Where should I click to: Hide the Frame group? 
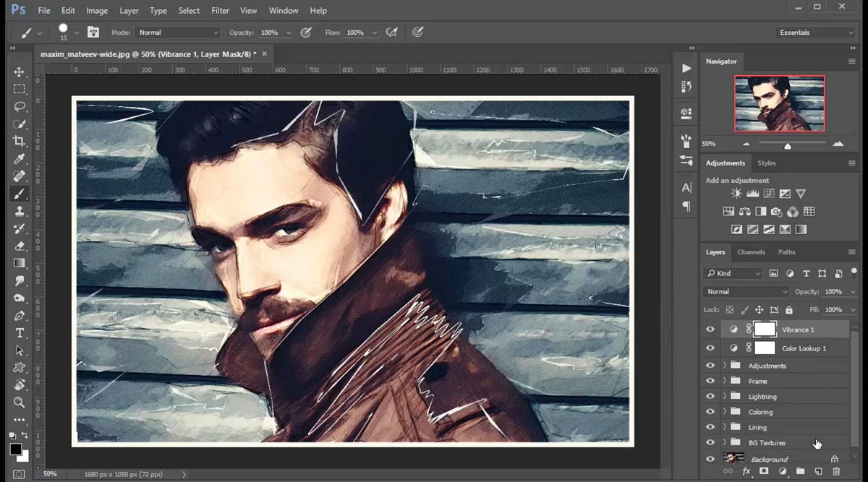pyautogui.click(x=710, y=381)
